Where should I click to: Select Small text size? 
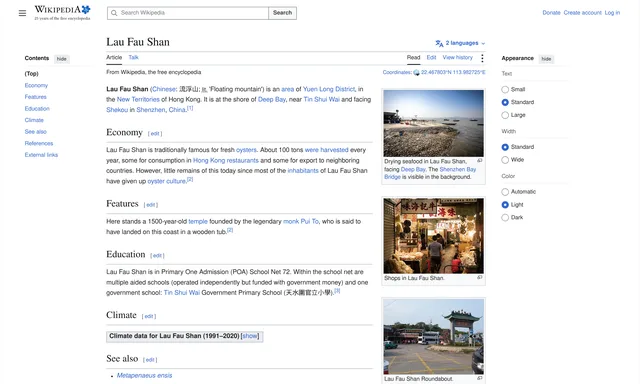(505, 89)
